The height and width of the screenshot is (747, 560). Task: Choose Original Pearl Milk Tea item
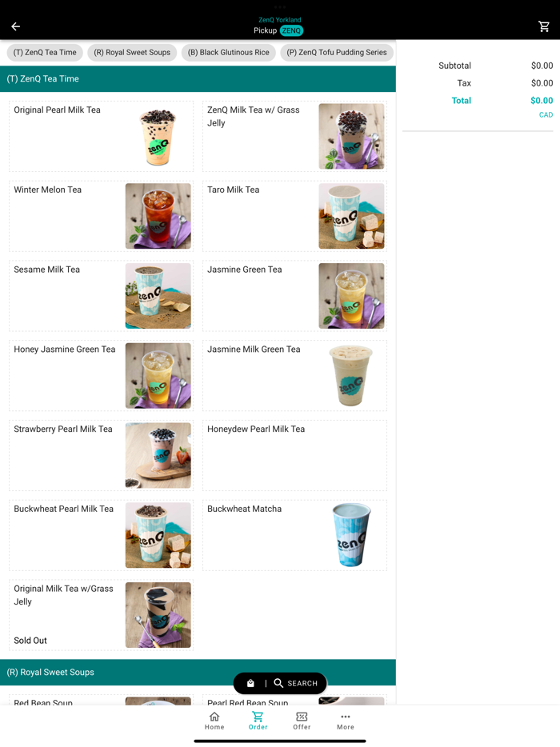coord(101,136)
